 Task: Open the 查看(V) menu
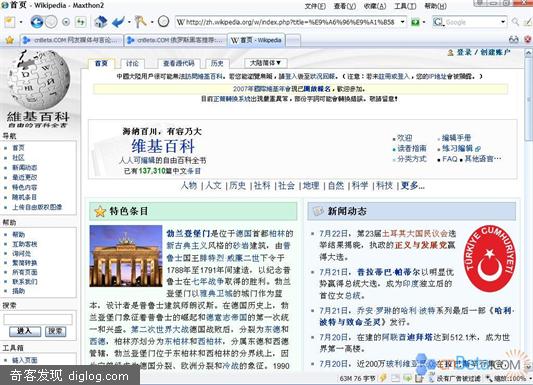point(345,6)
